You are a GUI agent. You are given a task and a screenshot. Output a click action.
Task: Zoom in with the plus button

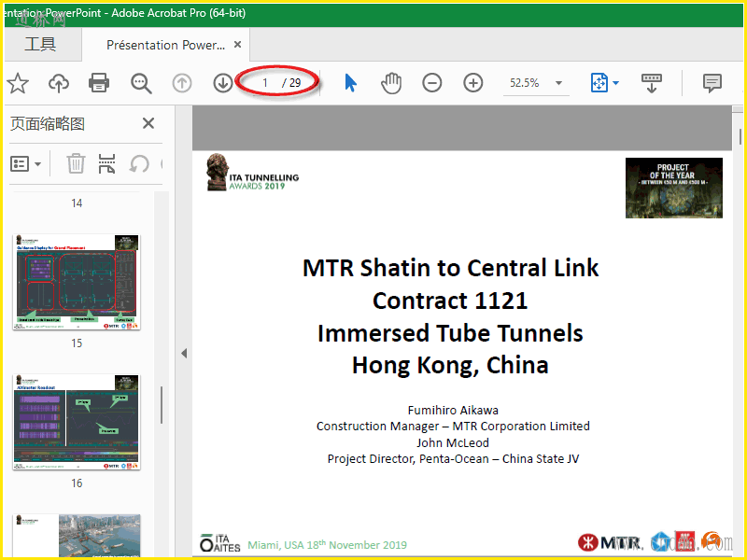click(472, 83)
